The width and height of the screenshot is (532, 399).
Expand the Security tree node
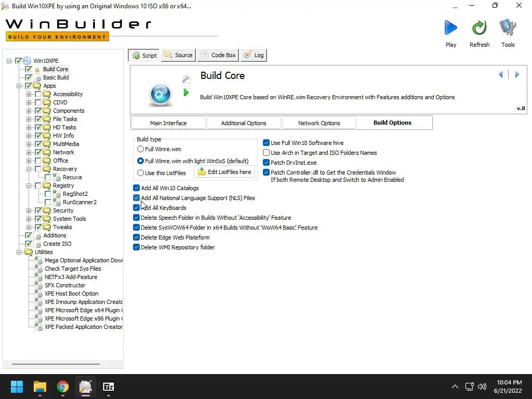(29, 210)
